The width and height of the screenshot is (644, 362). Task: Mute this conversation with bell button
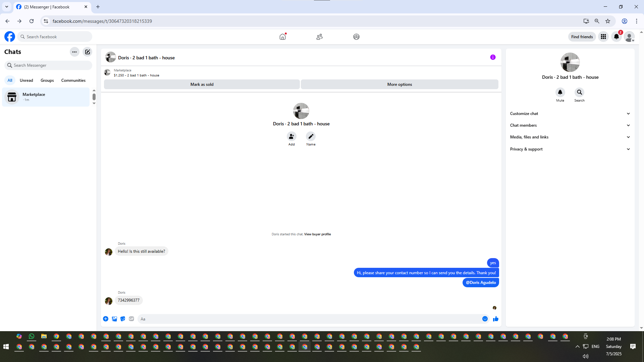560,92
